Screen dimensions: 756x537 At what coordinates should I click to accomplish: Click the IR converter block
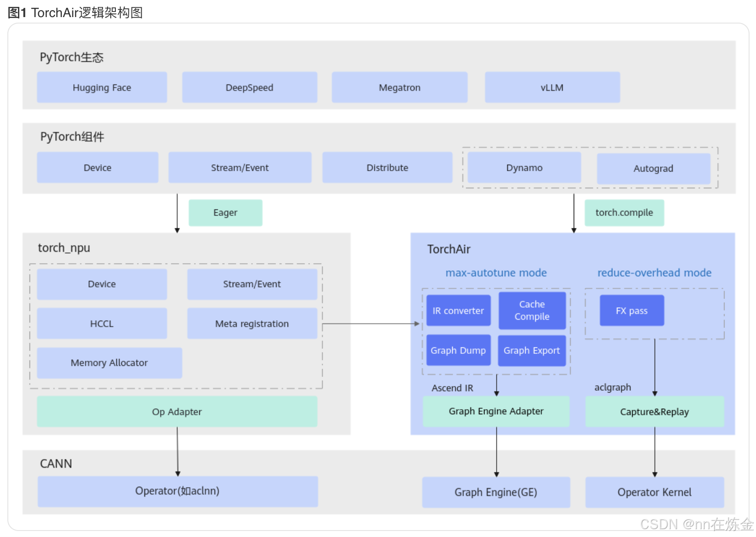pyautogui.click(x=458, y=310)
